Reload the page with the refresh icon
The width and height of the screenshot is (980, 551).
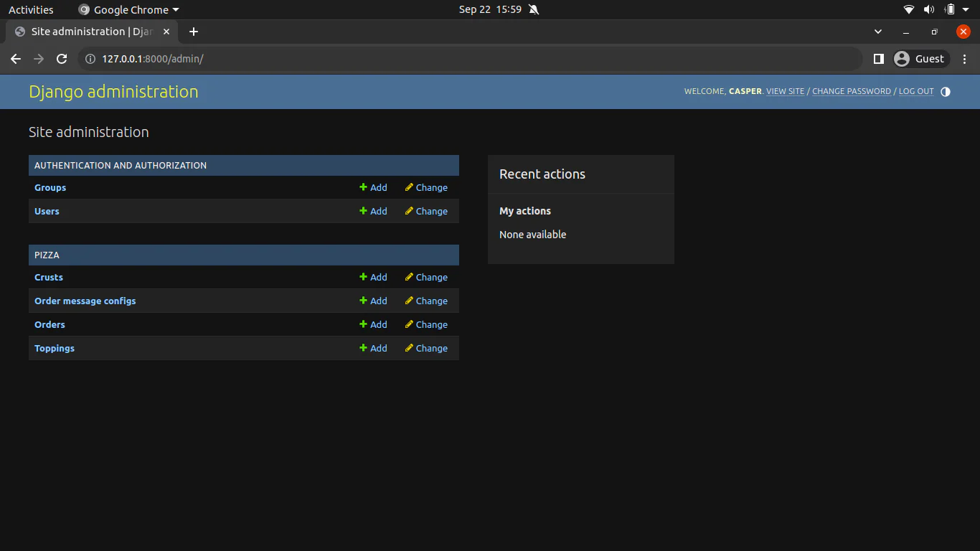click(x=62, y=59)
